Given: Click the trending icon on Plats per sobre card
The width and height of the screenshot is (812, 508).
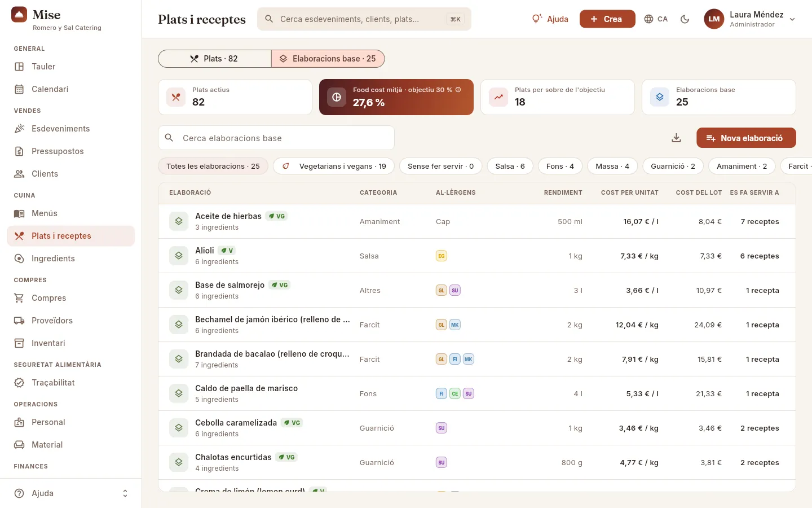Looking at the screenshot, I should point(498,97).
